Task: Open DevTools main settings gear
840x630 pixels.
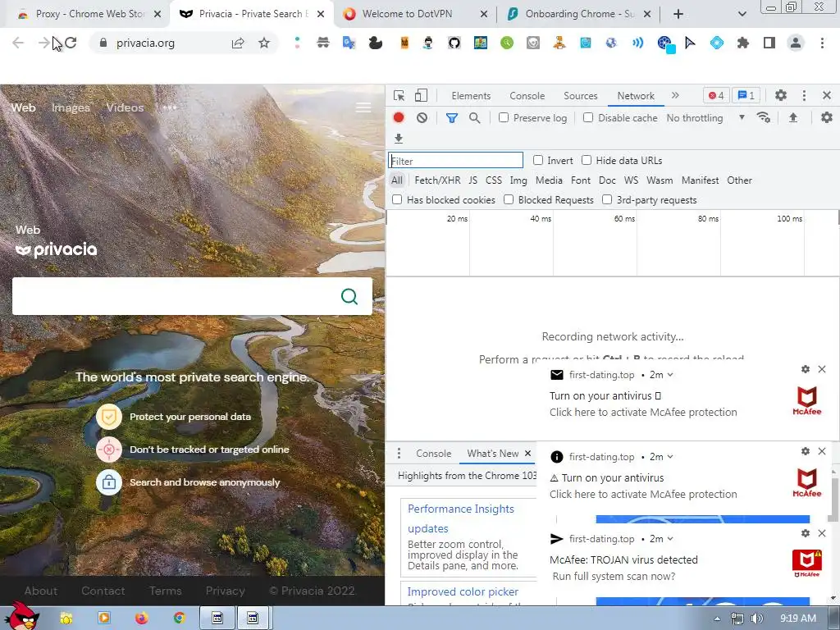Action: click(781, 95)
